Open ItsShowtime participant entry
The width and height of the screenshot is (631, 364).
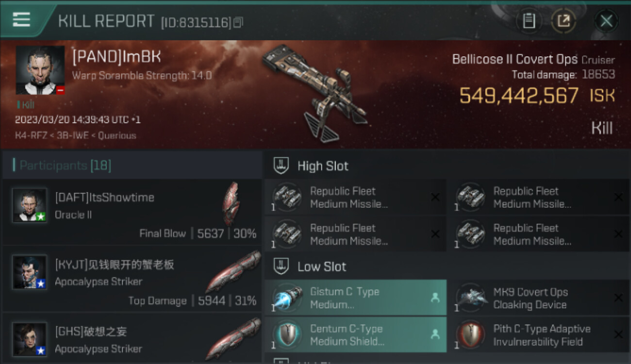click(x=132, y=212)
